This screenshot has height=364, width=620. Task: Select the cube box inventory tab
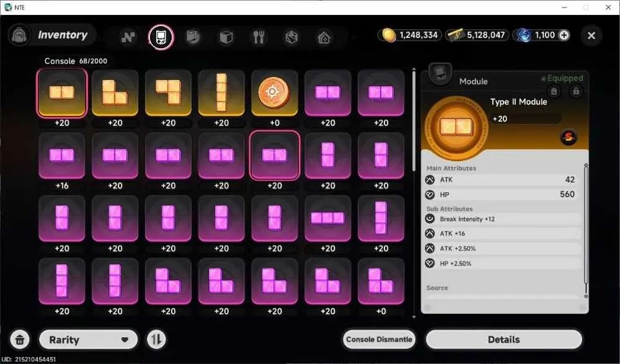click(x=226, y=38)
